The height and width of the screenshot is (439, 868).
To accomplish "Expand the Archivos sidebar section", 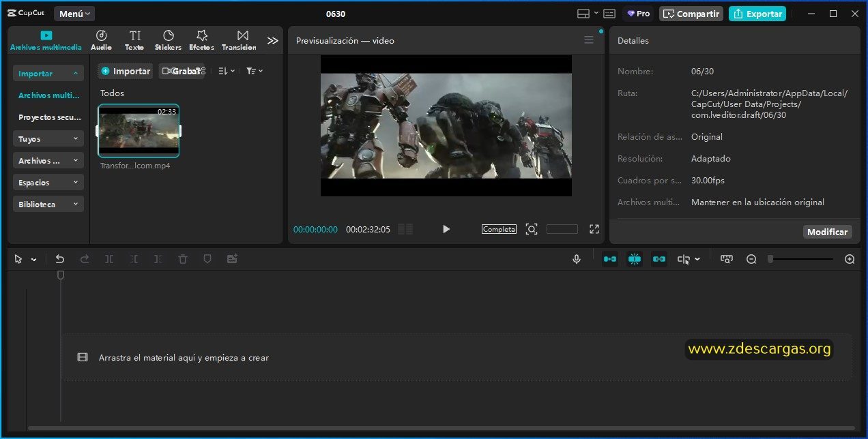I will tap(48, 161).
